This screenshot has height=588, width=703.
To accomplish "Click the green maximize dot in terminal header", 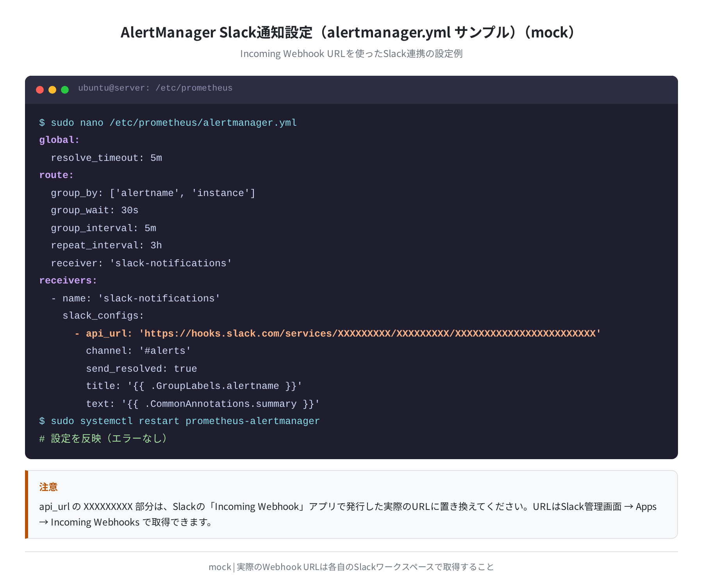I will pos(65,90).
